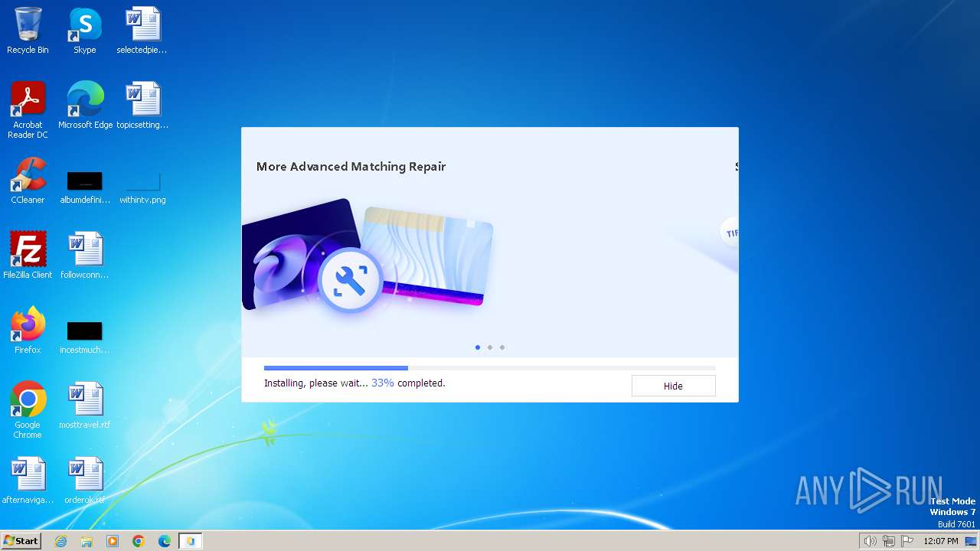Click the 33% completed status text
980x551 pixels.
click(408, 383)
